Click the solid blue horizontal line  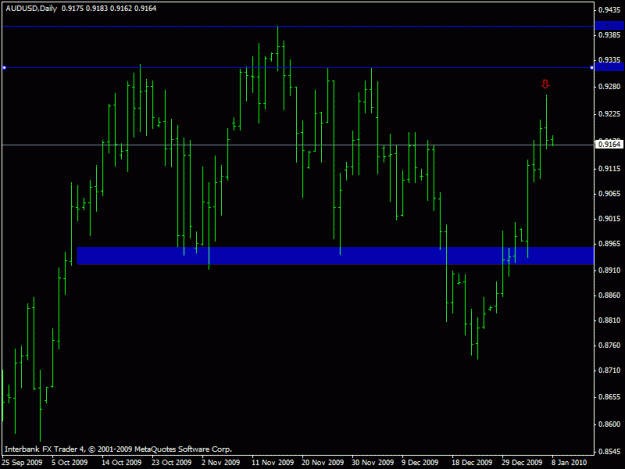pos(298,68)
